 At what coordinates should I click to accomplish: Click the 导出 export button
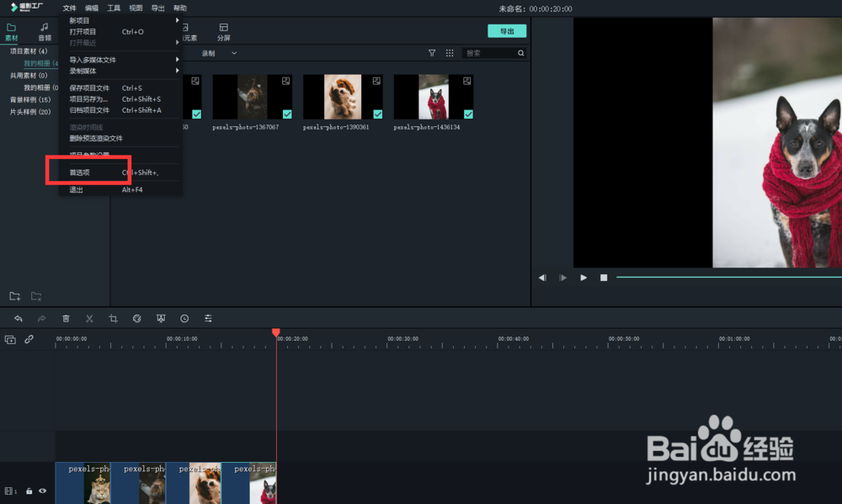click(x=507, y=31)
